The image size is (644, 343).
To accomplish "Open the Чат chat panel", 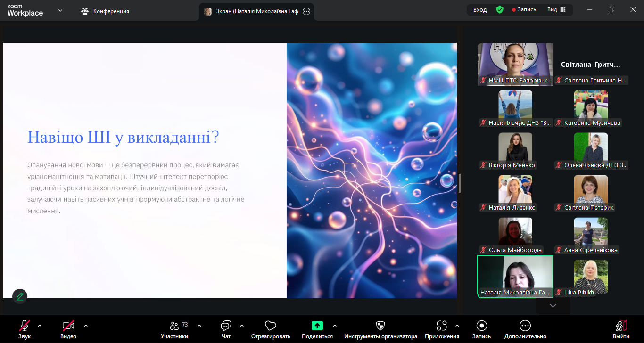I will tap(226, 326).
